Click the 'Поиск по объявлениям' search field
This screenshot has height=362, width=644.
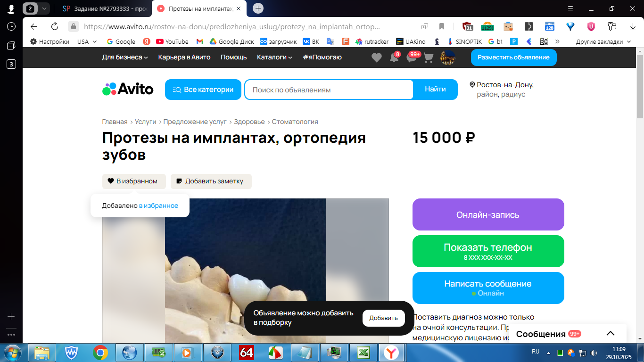coord(329,90)
